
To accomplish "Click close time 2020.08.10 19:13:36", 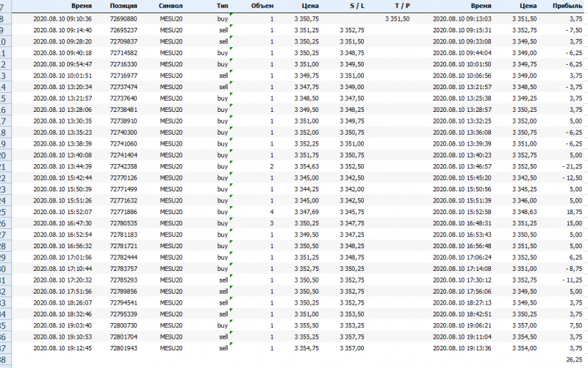I will [x=462, y=348].
